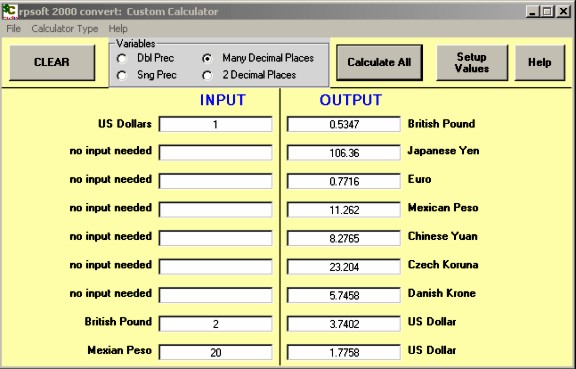Screen dimensions: 576x369
Task: Click the INPUT column heading
Action: 223,100
